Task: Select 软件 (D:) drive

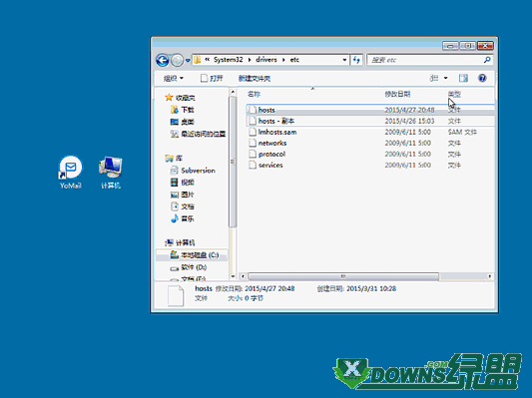Action: [x=189, y=267]
